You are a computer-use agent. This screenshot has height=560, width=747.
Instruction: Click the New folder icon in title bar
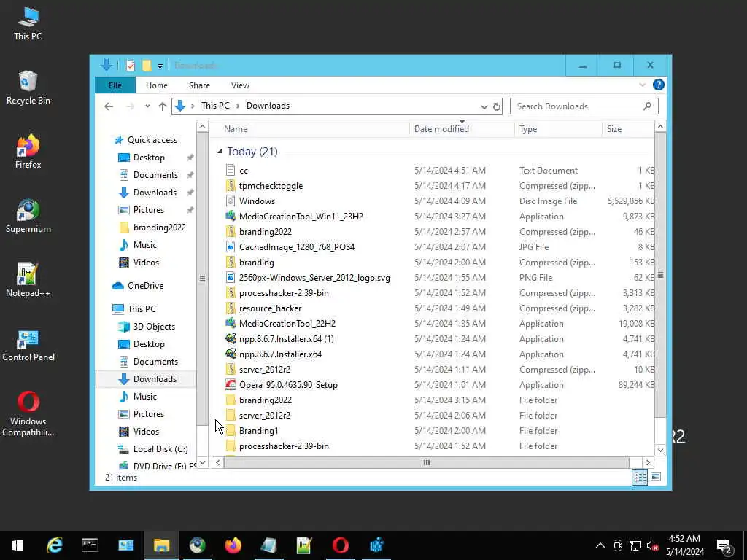147,66
